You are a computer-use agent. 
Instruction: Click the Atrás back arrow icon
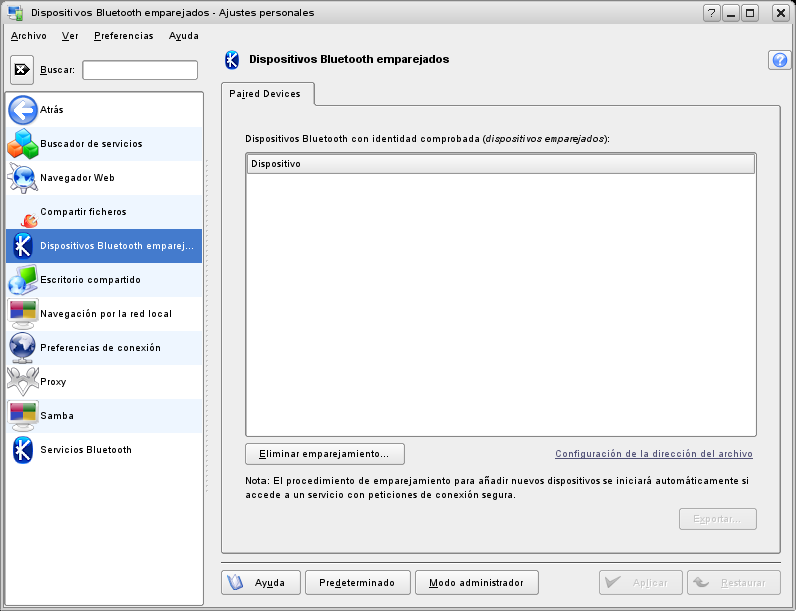(23, 109)
